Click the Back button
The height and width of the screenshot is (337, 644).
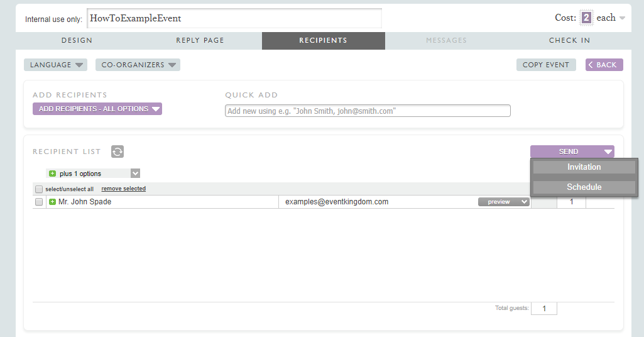coord(604,65)
